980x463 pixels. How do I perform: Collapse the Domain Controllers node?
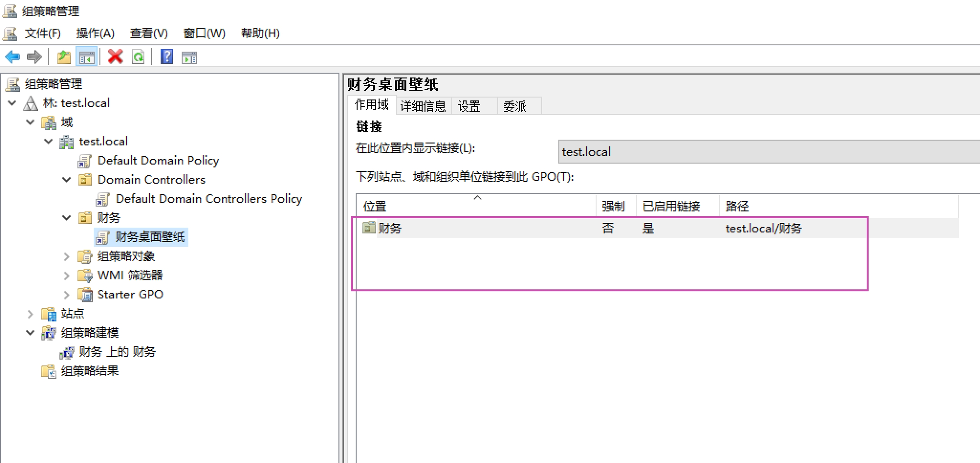(67, 180)
